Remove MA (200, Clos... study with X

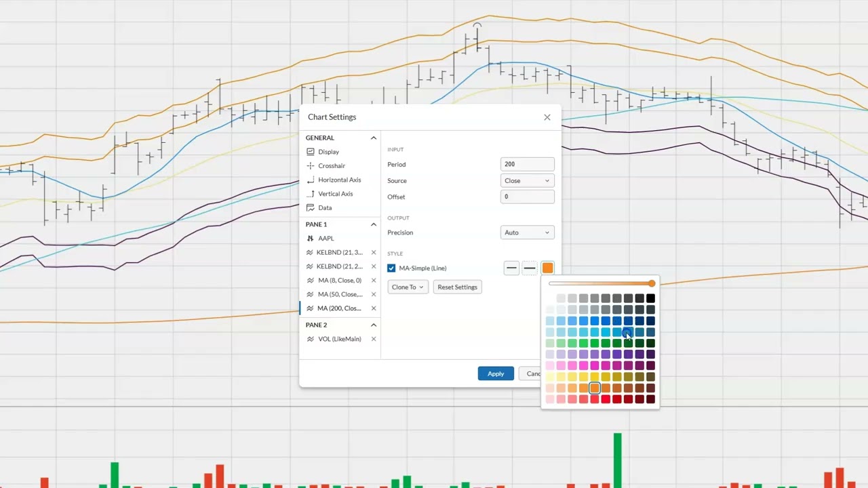(374, 308)
